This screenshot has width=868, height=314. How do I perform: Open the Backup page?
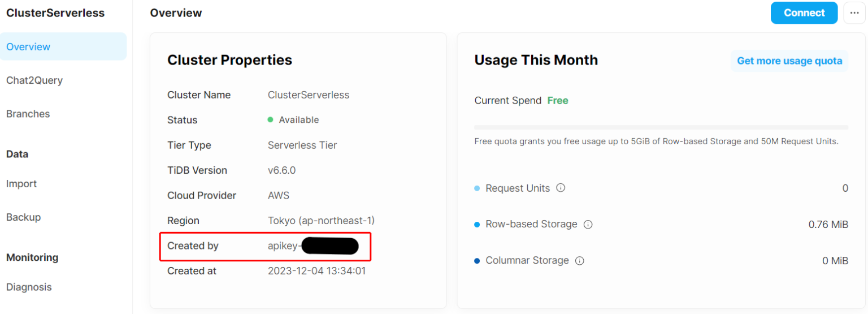tap(24, 217)
